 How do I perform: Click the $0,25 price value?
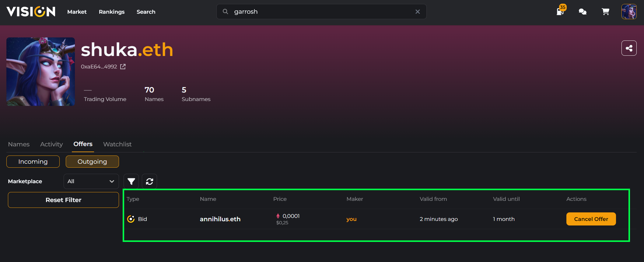pyautogui.click(x=282, y=223)
